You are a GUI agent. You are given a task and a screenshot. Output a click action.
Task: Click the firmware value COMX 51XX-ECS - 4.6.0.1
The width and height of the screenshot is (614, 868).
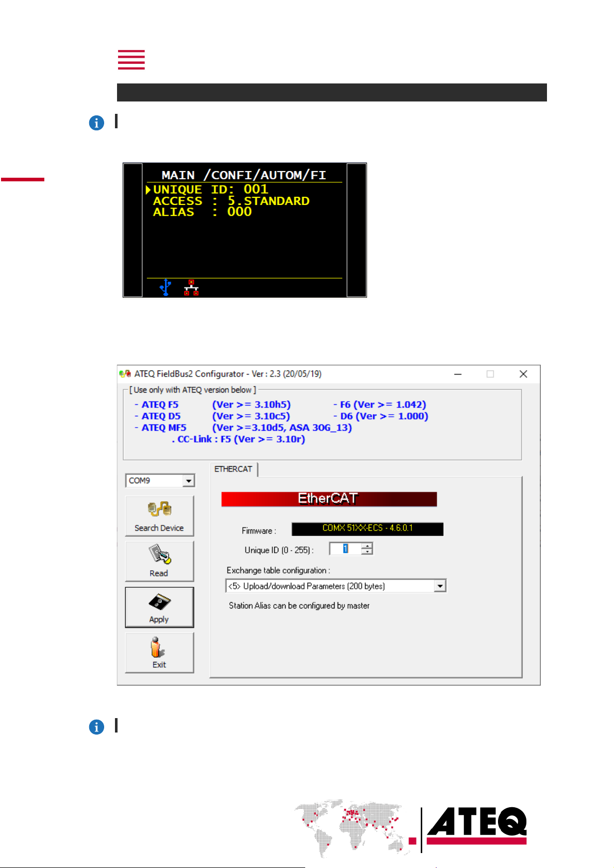click(368, 529)
